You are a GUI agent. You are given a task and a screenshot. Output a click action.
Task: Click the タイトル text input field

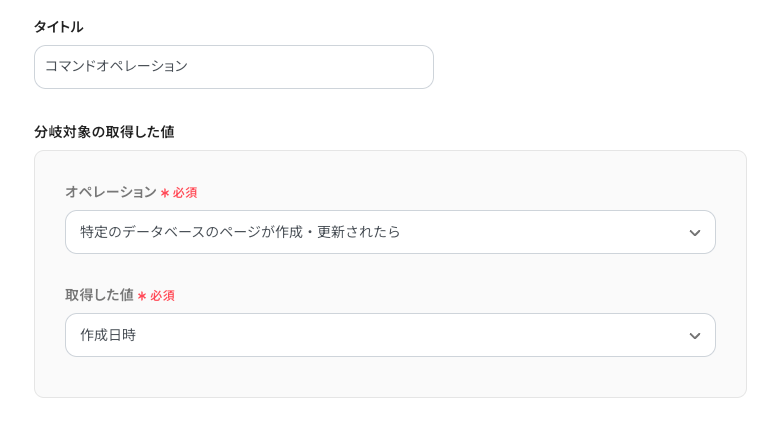233,67
